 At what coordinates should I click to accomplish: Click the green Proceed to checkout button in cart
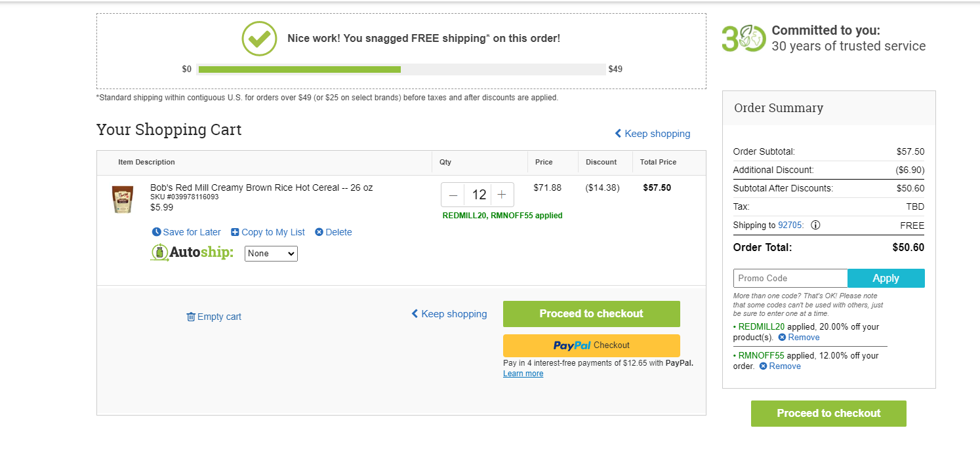tap(592, 313)
